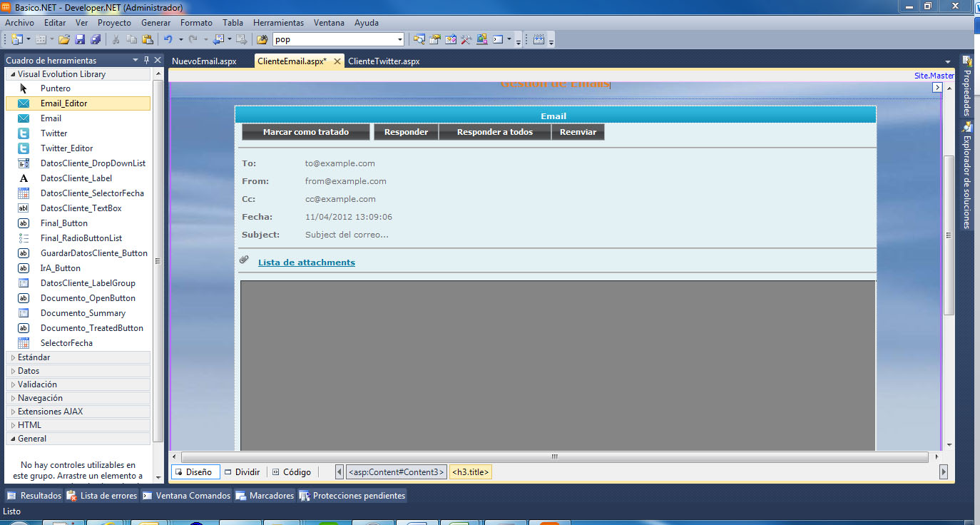This screenshot has height=525, width=980.
Task: Switch to the NuevoEmail.aspx tab
Action: (204, 61)
